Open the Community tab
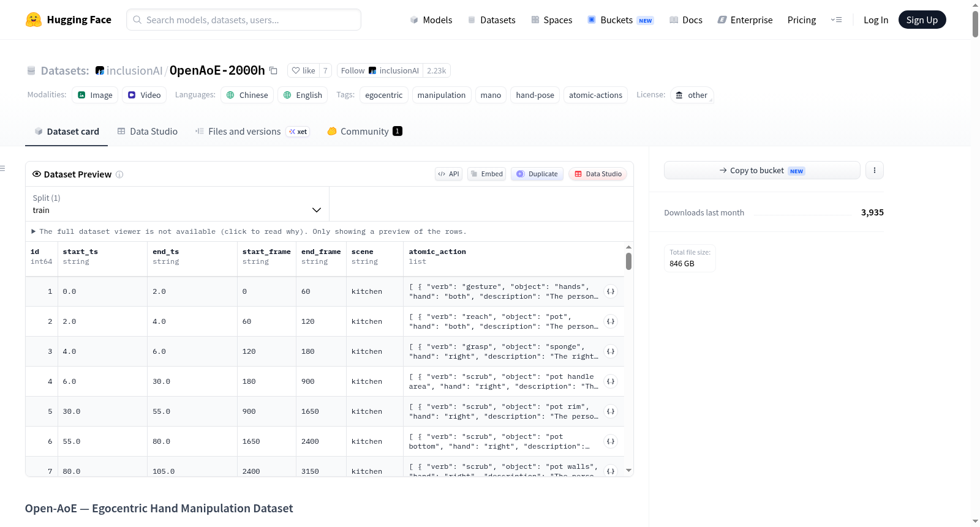This screenshot has height=527, width=980. [364, 132]
